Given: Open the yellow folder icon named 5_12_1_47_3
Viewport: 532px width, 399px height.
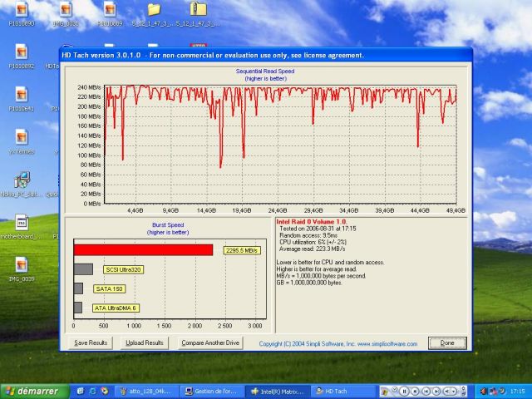Looking at the screenshot, I should coord(154,14).
